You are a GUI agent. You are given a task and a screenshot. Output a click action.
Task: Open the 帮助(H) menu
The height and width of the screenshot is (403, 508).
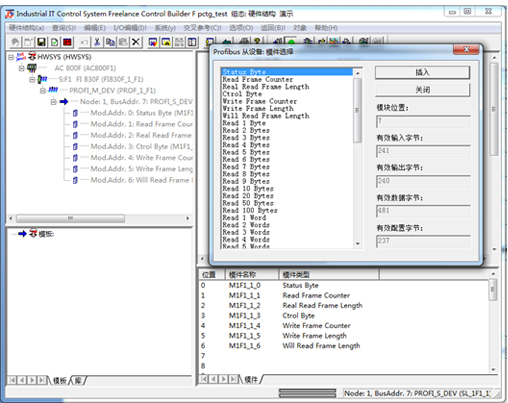tap(326, 28)
